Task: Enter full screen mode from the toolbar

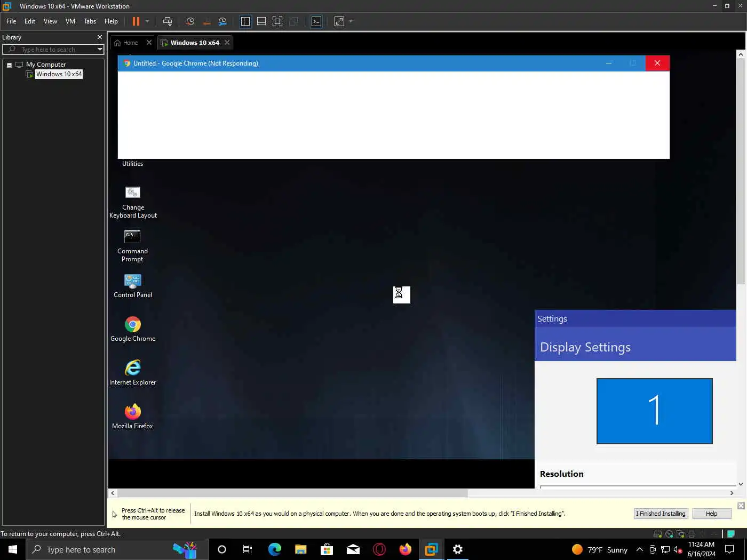Action: point(277,21)
